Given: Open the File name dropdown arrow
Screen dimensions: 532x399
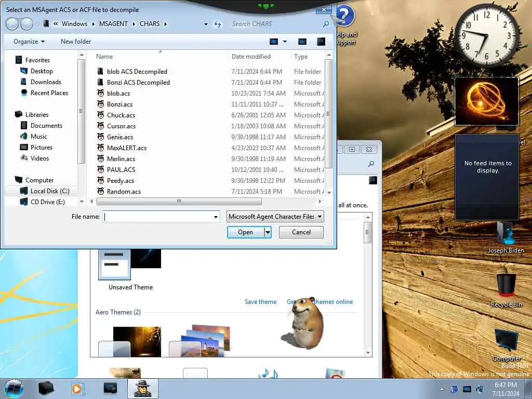Looking at the screenshot, I should [x=216, y=217].
